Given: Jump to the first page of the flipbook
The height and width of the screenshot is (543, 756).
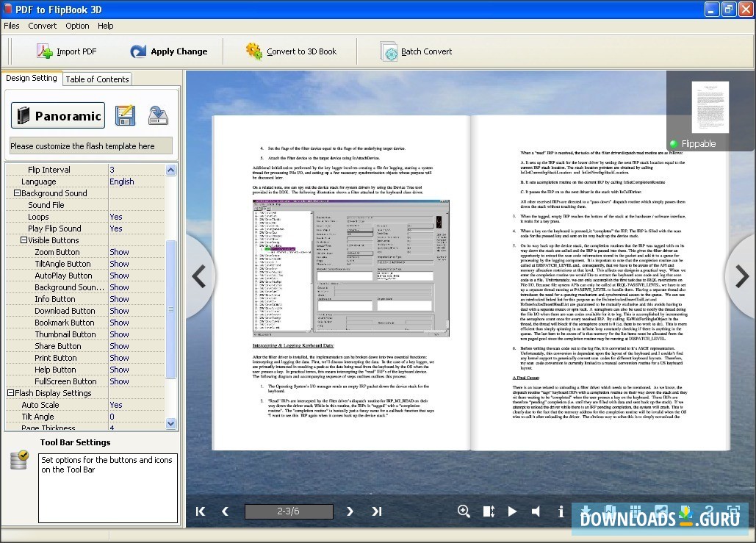Looking at the screenshot, I should (201, 511).
